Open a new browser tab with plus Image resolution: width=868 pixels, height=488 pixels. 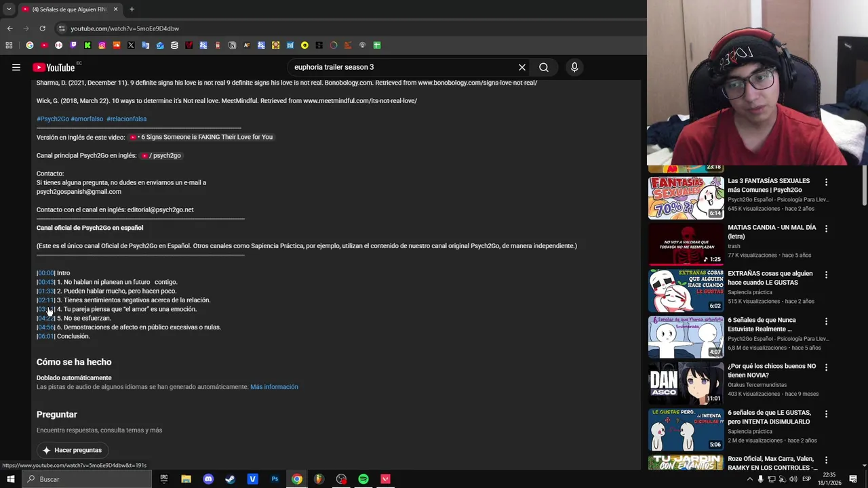pos(132,9)
